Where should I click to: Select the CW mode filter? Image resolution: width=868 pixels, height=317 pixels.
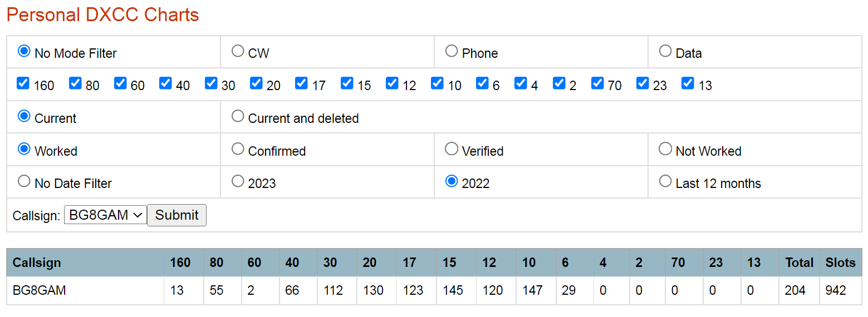[238, 51]
